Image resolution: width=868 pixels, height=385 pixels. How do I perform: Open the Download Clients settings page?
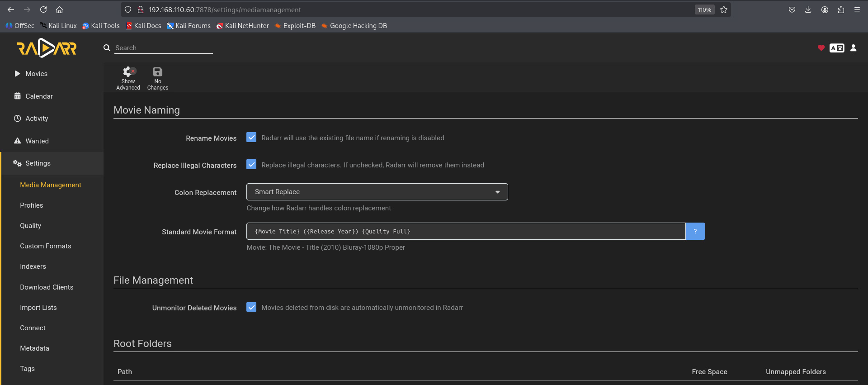[47, 287]
